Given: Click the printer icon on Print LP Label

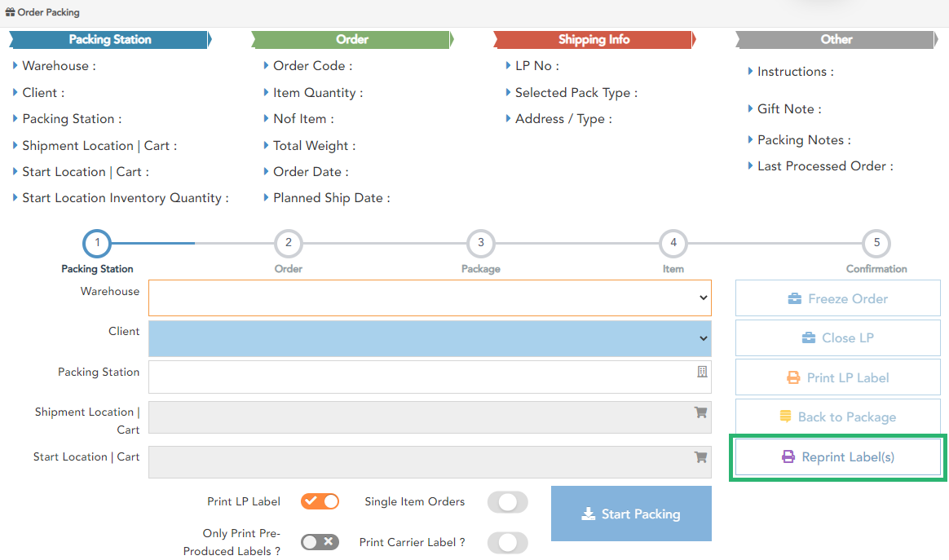Looking at the screenshot, I should pyautogui.click(x=793, y=378).
